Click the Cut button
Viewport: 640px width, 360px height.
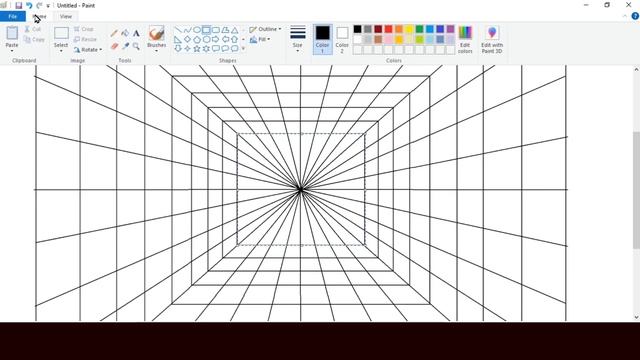pyautogui.click(x=33, y=29)
